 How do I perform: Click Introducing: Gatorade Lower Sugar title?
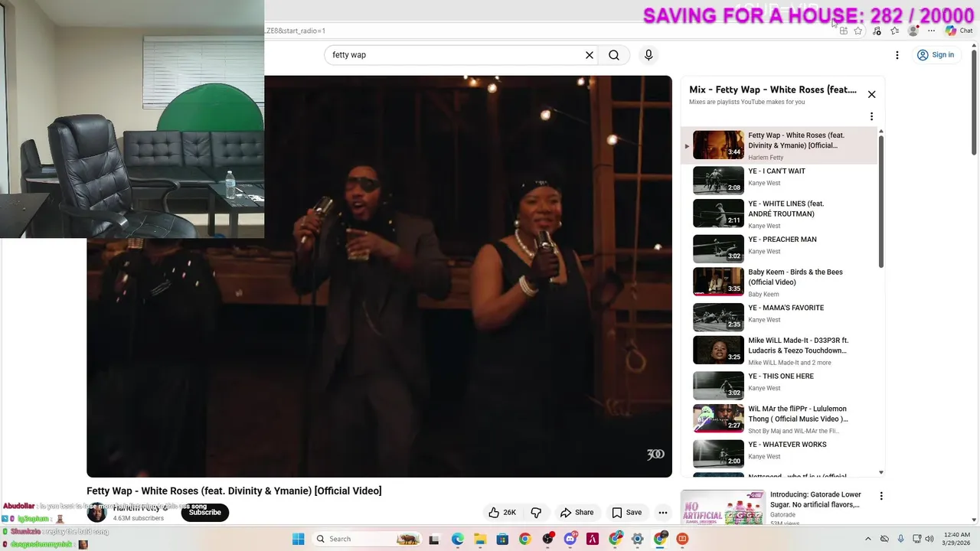click(815, 500)
